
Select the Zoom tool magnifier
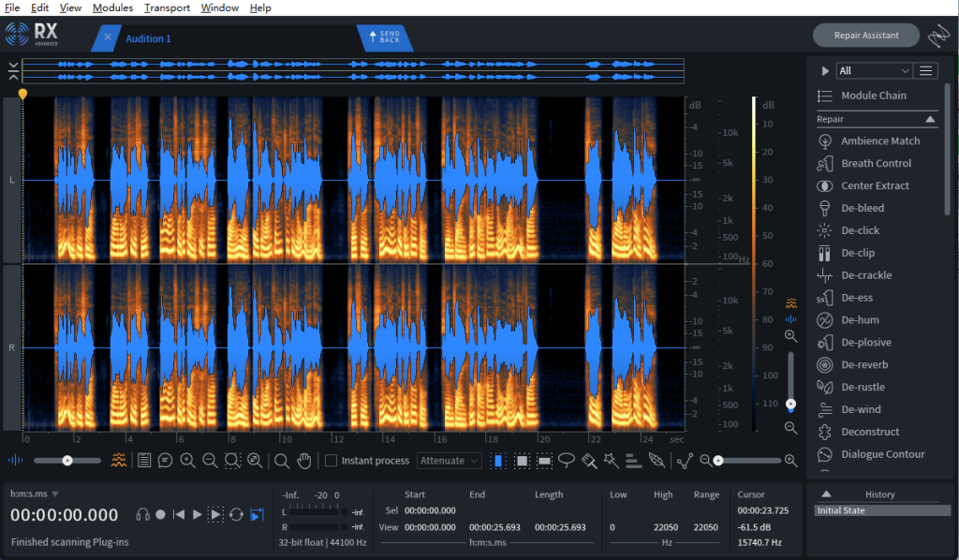(282, 461)
